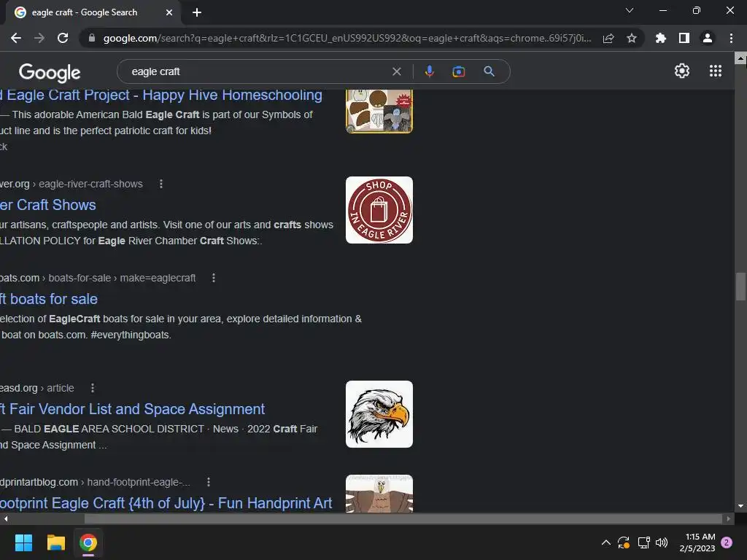Click the Chrome taskbar icon

click(x=88, y=542)
